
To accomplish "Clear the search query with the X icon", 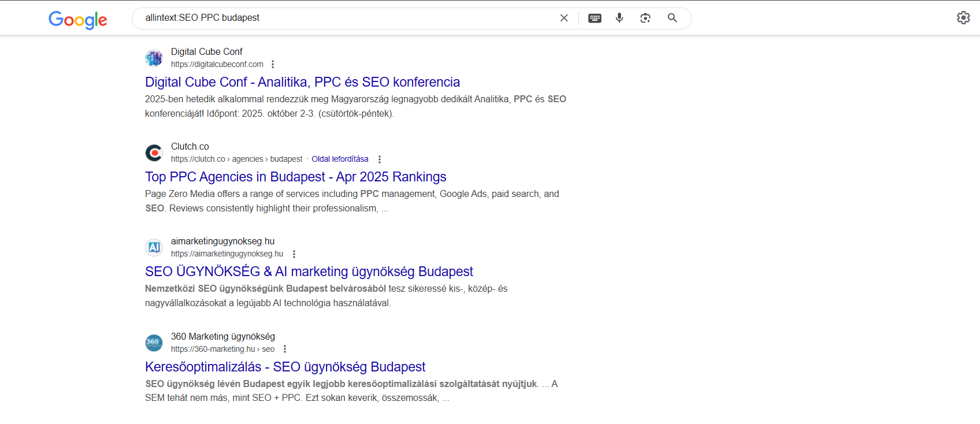I will point(564,18).
